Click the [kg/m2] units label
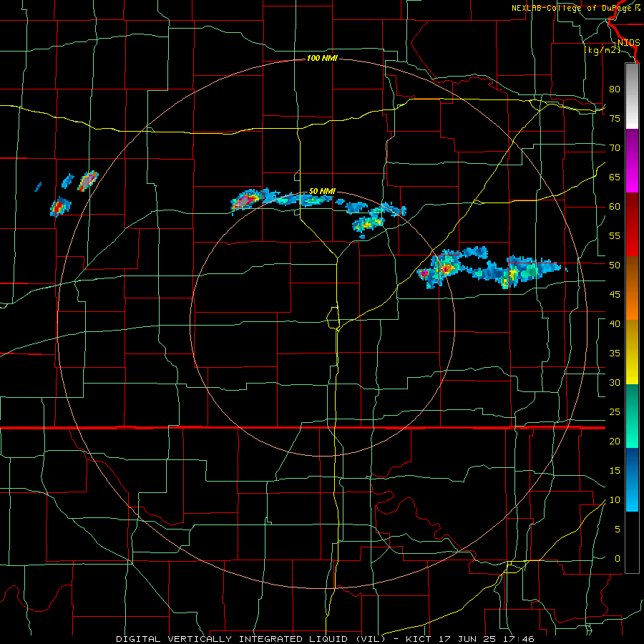Screen dimensions: 644x644 [602, 51]
